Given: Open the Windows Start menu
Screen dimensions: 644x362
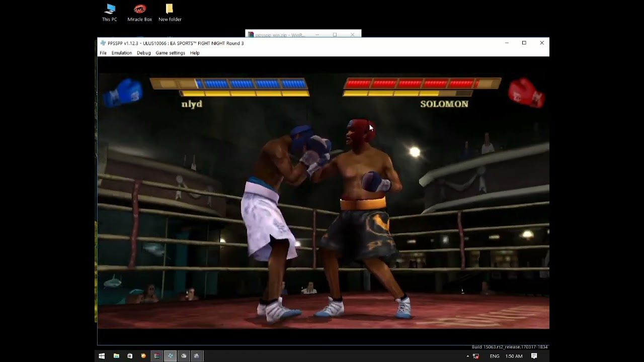Looking at the screenshot, I should coord(102,356).
